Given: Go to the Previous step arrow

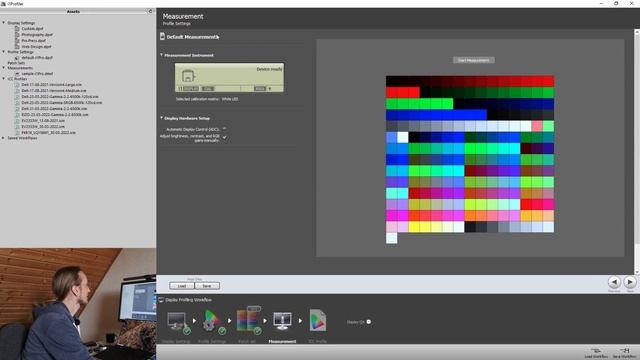Looking at the screenshot, I should 614,282.
